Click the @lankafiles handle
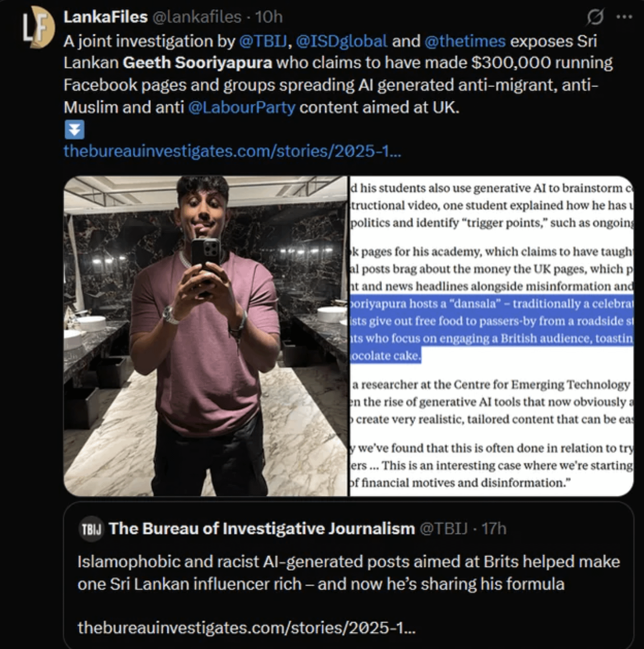Viewport: 644px width, 649px height. (197, 17)
